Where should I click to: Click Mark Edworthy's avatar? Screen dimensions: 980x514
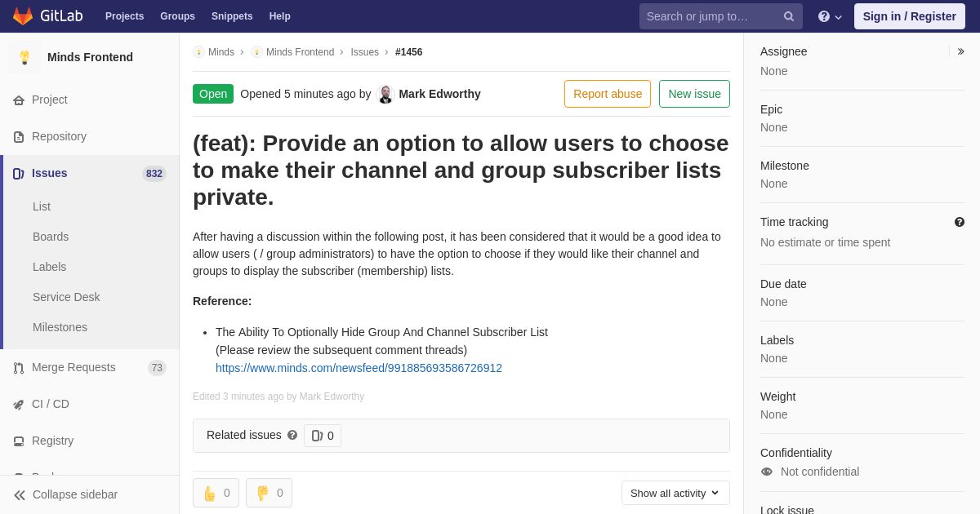coord(385,94)
